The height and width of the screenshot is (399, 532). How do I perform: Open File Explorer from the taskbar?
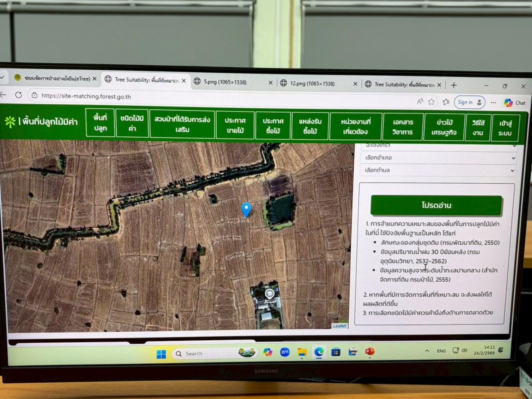click(x=302, y=352)
